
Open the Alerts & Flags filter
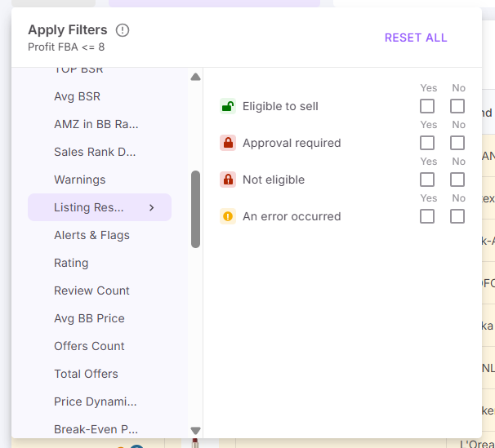point(91,235)
